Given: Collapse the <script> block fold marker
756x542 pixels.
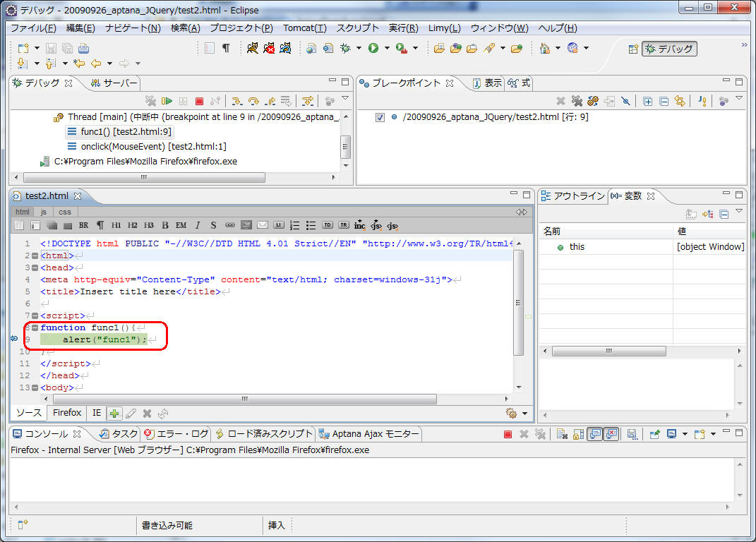Looking at the screenshot, I should point(35,315).
